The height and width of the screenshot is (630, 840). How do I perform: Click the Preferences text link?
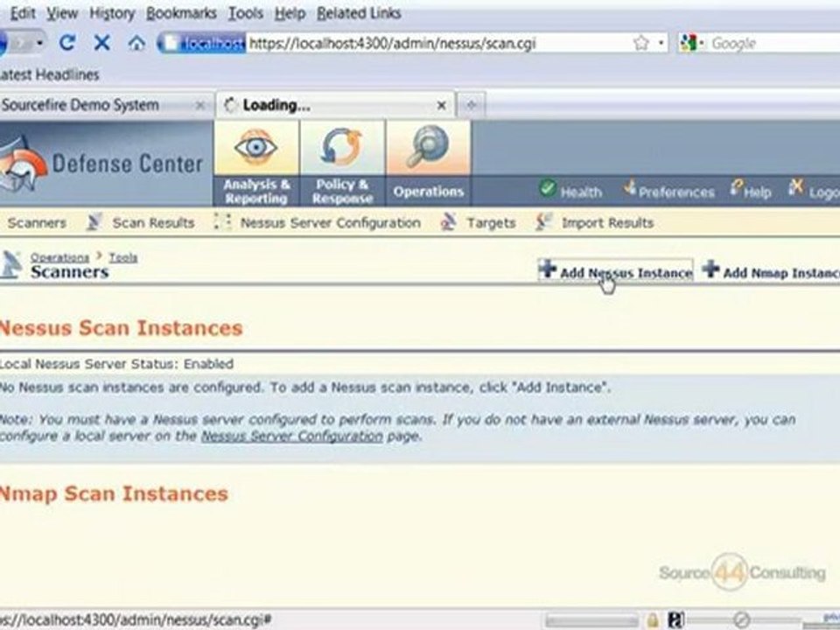(676, 192)
